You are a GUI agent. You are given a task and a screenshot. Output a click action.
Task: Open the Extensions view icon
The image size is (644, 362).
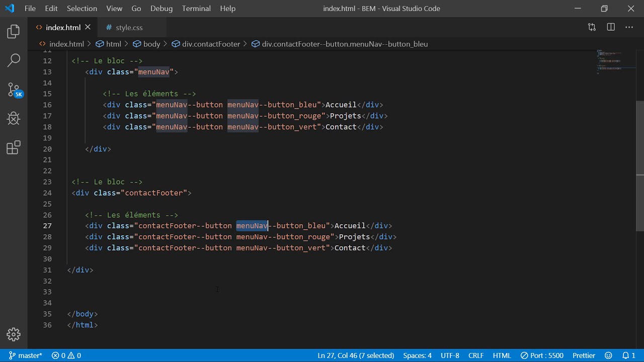point(14,148)
